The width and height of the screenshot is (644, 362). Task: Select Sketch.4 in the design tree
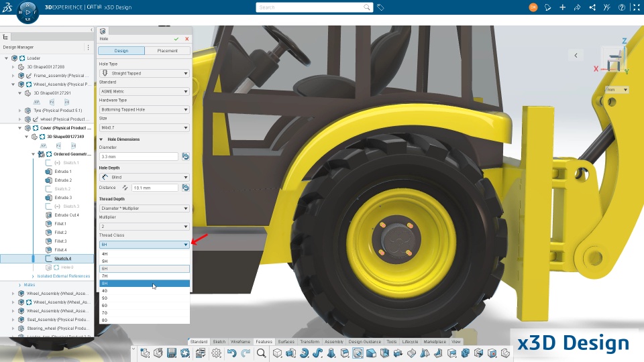click(62, 259)
